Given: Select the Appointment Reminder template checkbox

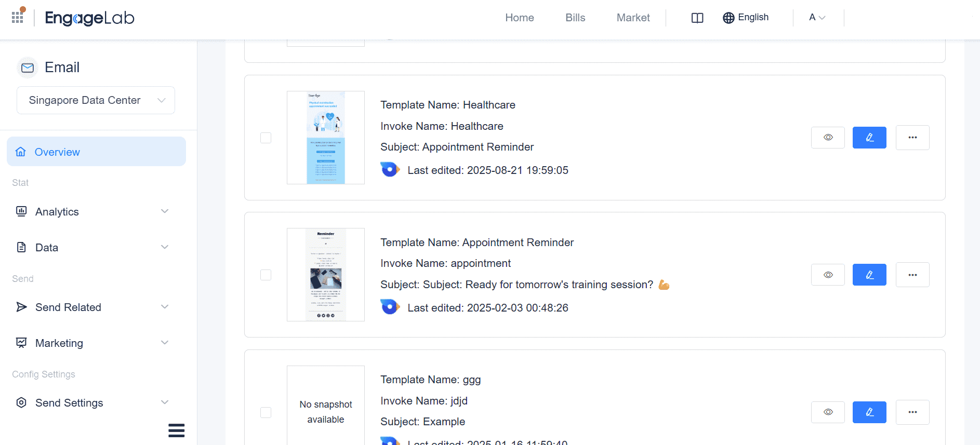Looking at the screenshot, I should coord(266,275).
